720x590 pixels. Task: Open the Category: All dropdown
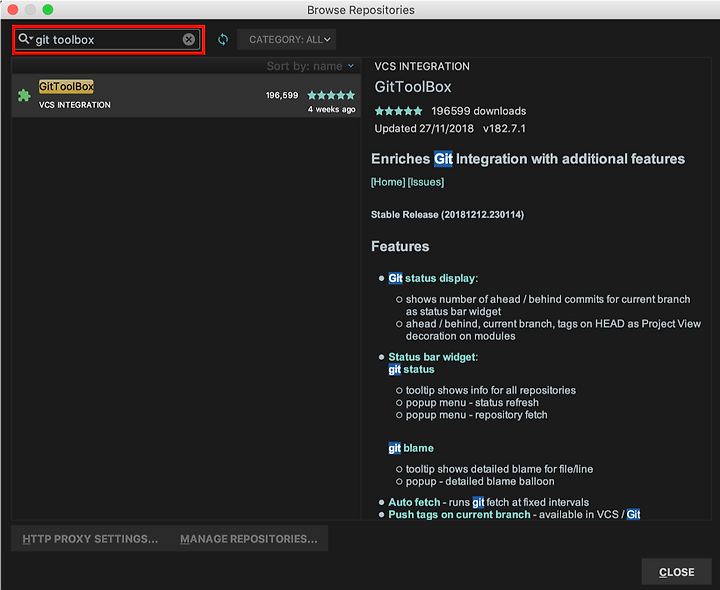point(287,39)
